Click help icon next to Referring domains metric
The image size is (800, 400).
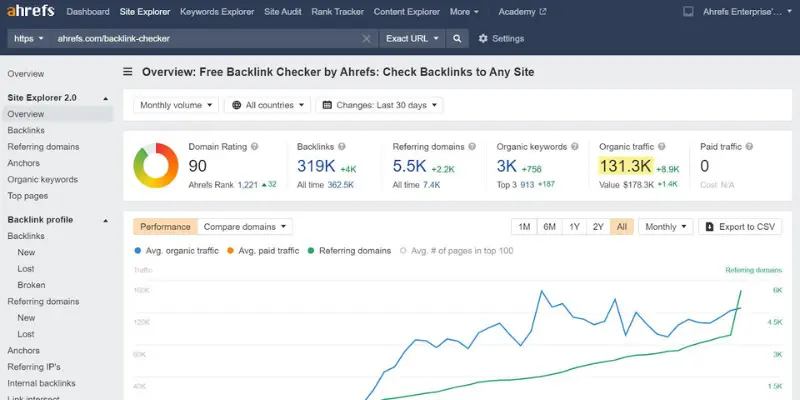pos(472,146)
